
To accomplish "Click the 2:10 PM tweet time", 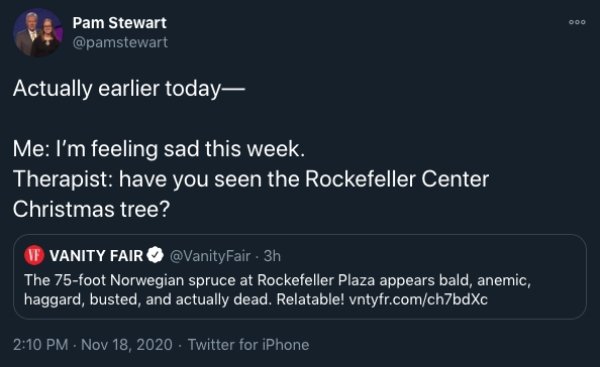I will click(41, 345).
